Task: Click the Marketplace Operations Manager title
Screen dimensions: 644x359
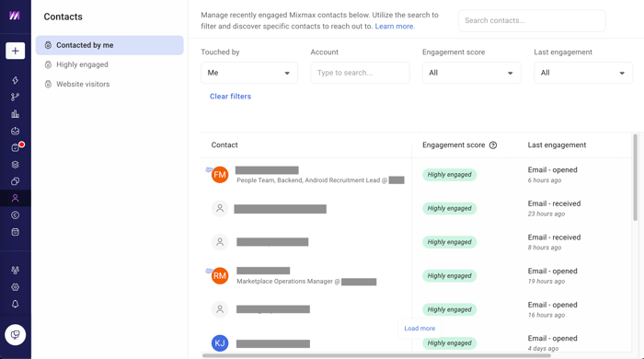Action: click(x=288, y=282)
